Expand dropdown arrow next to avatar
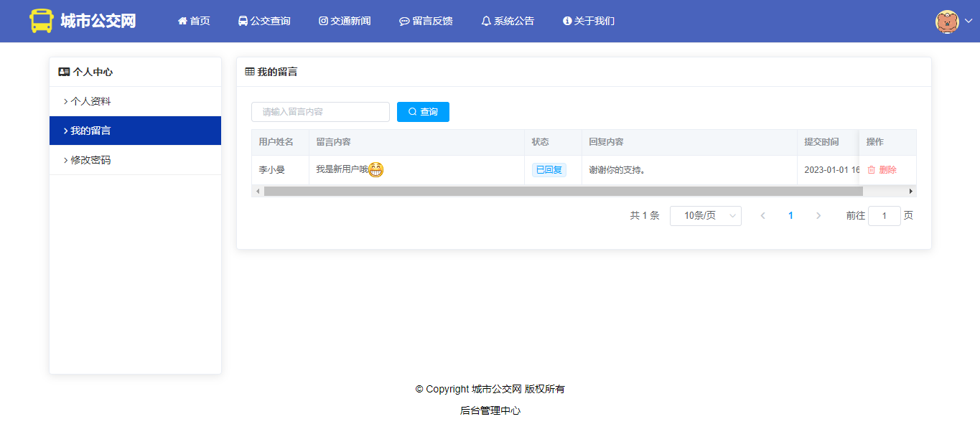980x447 pixels. pos(968,22)
